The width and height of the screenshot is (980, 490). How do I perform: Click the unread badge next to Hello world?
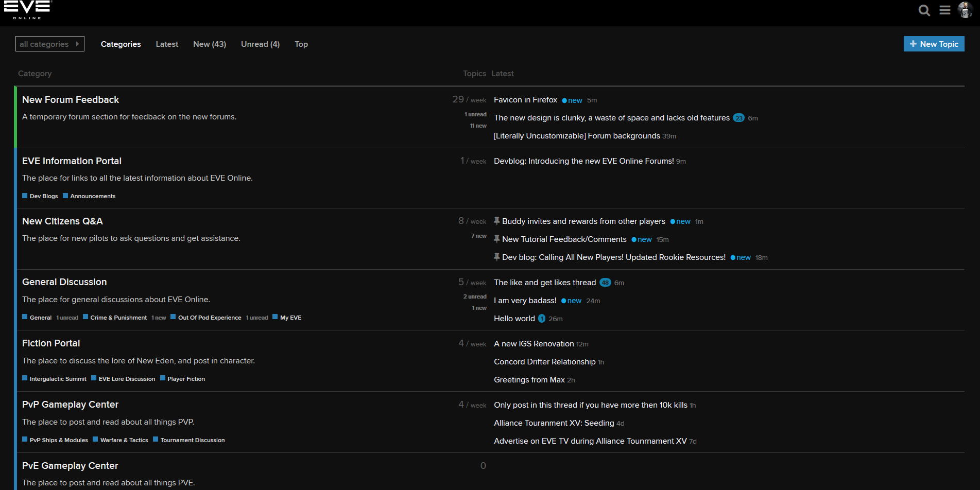542,319
